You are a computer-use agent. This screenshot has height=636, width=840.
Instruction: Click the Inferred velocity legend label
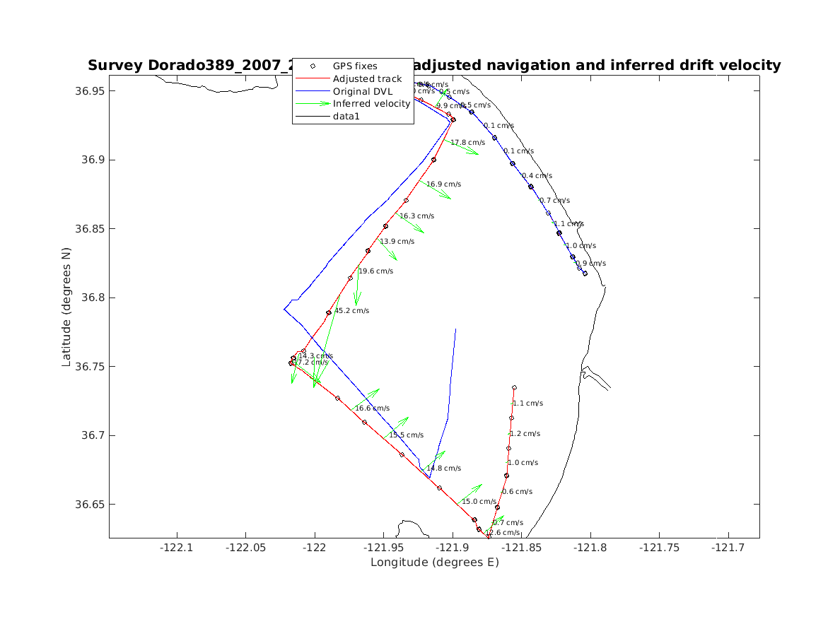[371, 104]
